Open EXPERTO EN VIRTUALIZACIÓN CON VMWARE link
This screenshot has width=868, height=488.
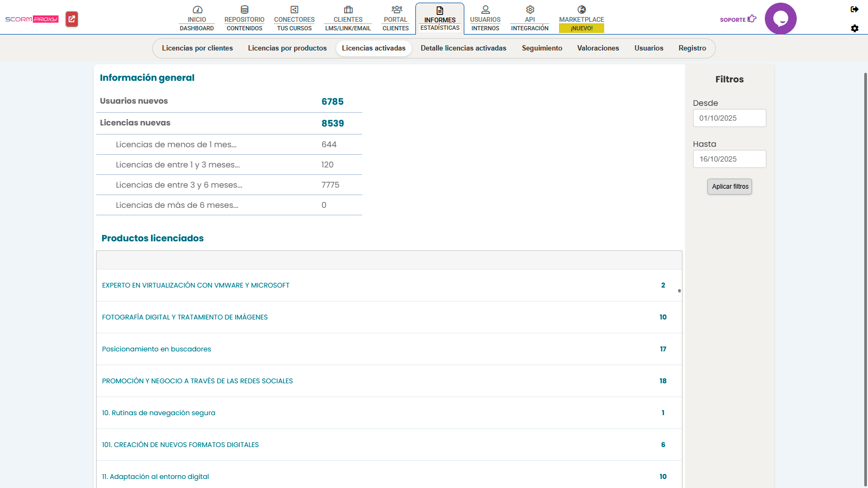tap(196, 285)
